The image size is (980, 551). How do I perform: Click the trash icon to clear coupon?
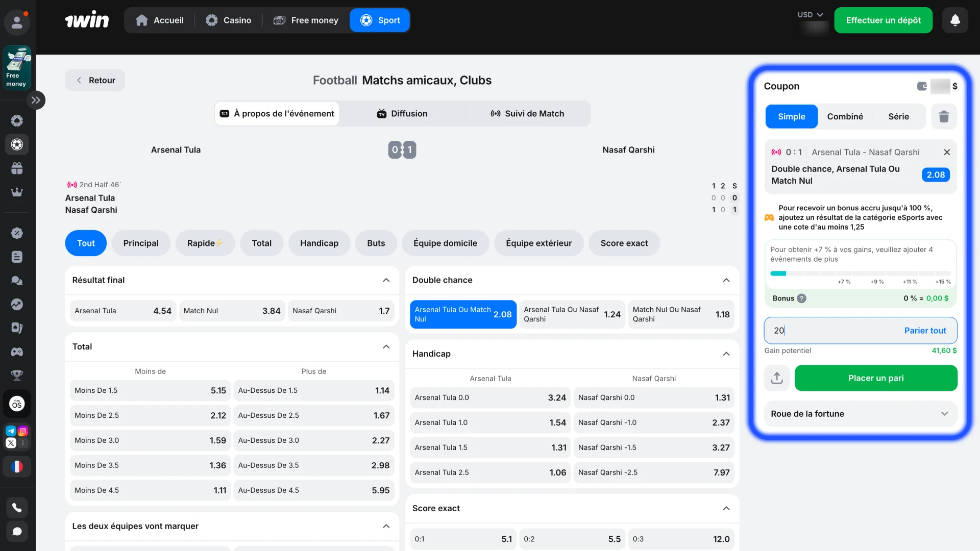pos(944,117)
